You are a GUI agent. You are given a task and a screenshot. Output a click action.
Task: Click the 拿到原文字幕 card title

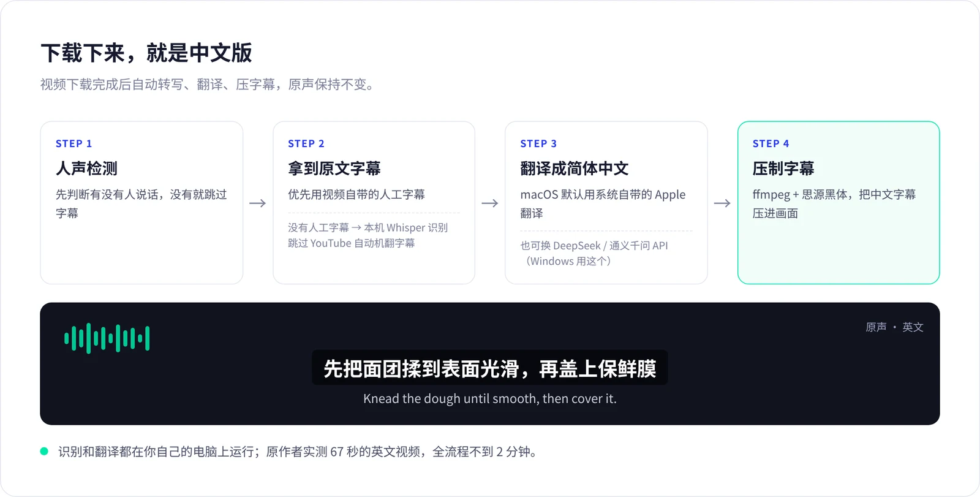pyautogui.click(x=334, y=169)
